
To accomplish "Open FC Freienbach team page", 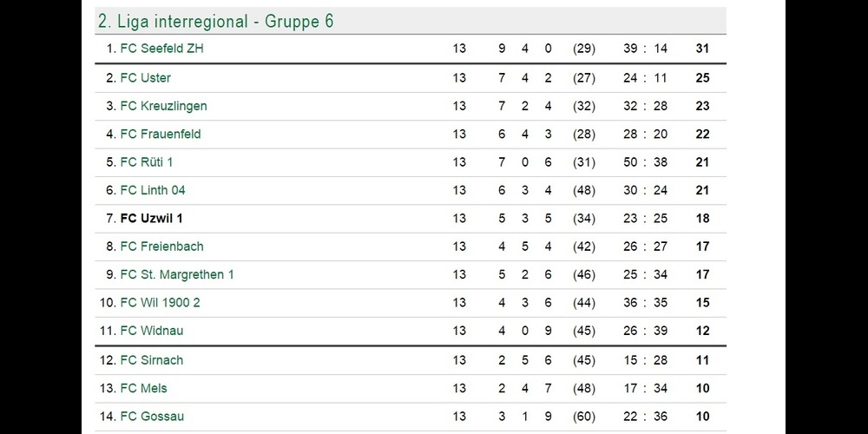I will pos(161,247).
